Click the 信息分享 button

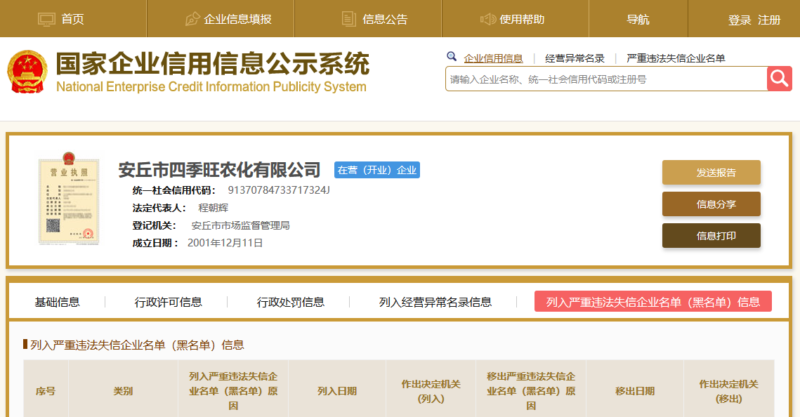point(711,204)
